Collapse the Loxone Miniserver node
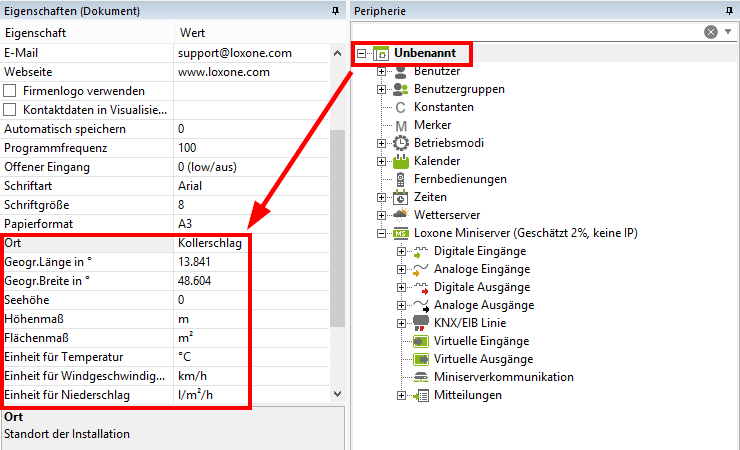 (x=381, y=233)
